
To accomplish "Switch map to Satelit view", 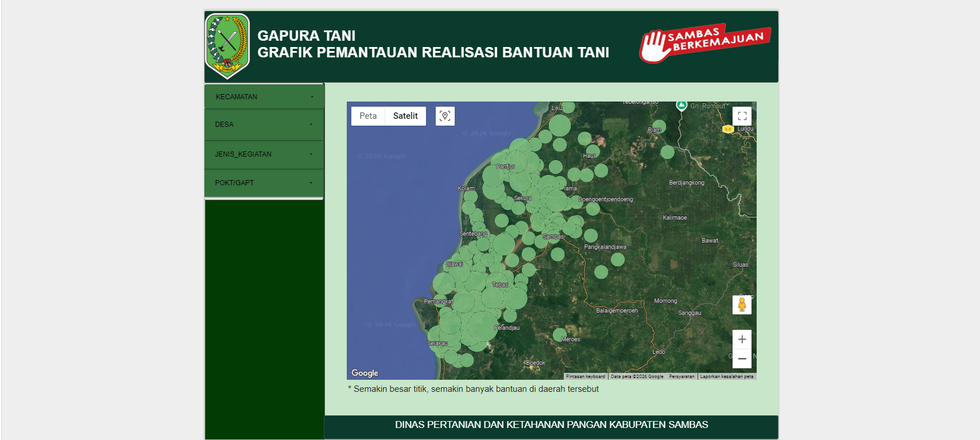I will click(x=405, y=116).
